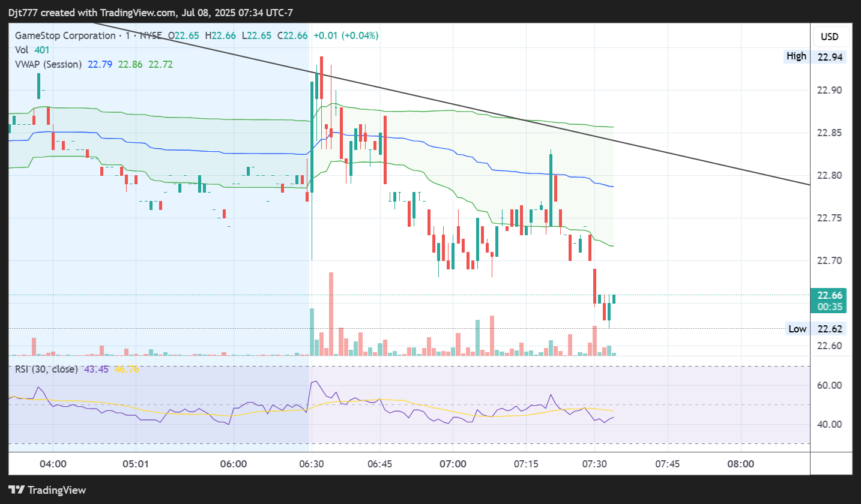Click the 07:15 time axis label

click(526, 464)
